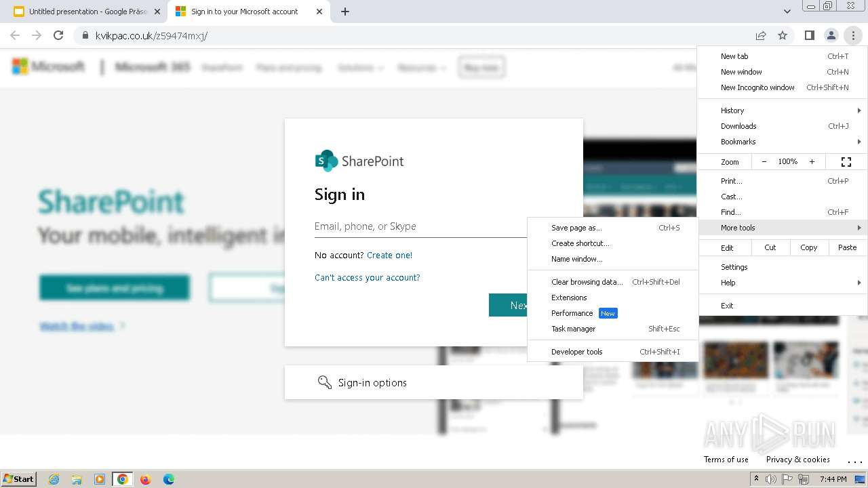Click the SharePoint logo in sign-in box
The width and height of the screenshot is (868, 488).
point(359,161)
